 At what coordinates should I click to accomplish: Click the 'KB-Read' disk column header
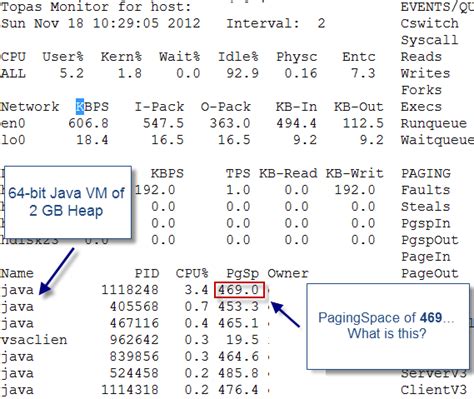coord(288,173)
